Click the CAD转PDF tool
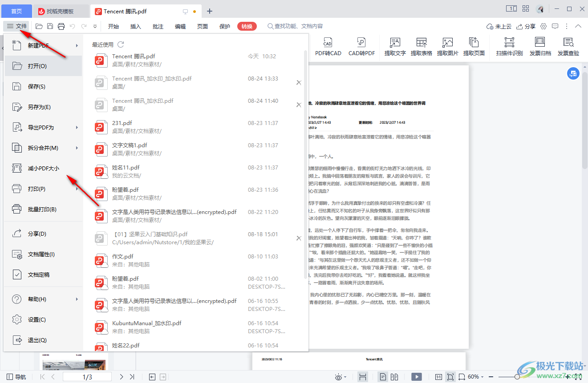588x383 pixels. pyautogui.click(x=361, y=47)
